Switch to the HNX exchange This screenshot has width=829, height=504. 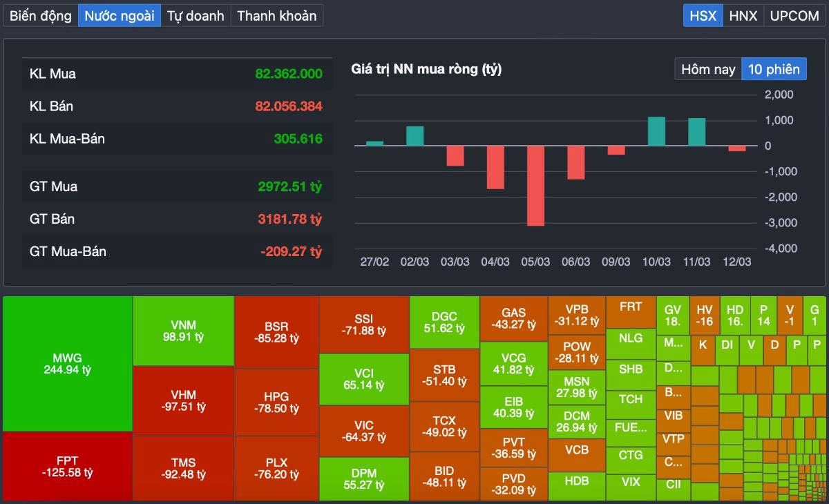743,15
